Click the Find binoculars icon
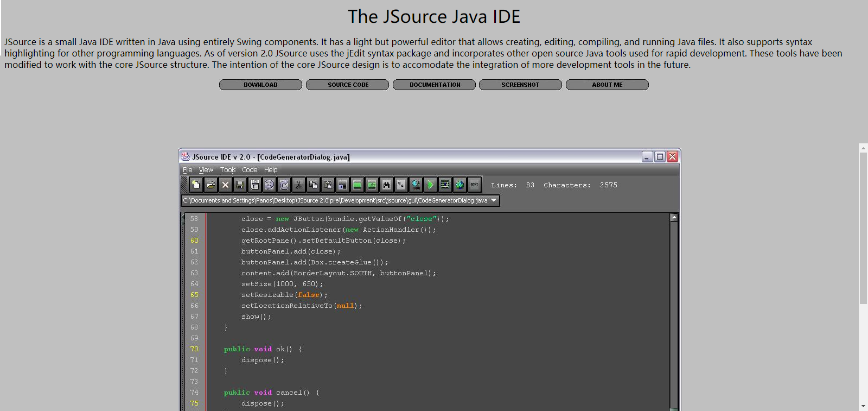The width and height of the screenshot is (868, 411). (x=386, y=185)
